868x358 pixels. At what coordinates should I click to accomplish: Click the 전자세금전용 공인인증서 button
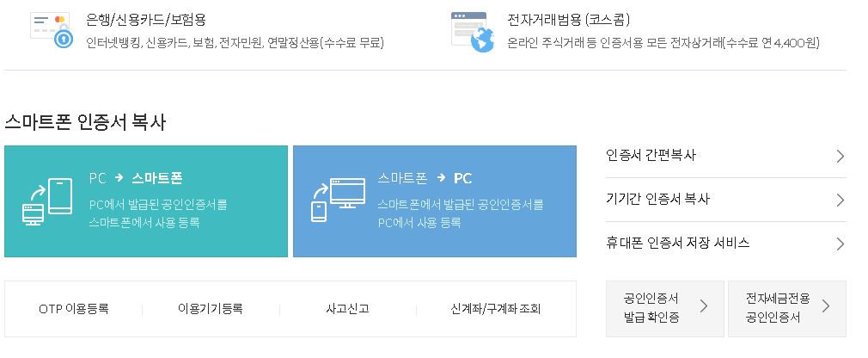click(786, 309)
